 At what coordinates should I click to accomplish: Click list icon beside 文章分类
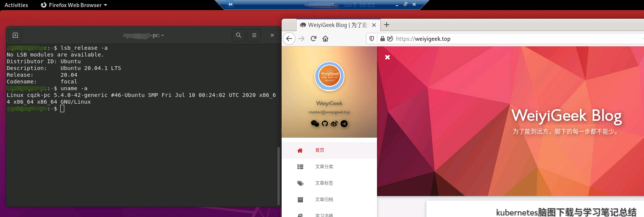click(300, 167)
